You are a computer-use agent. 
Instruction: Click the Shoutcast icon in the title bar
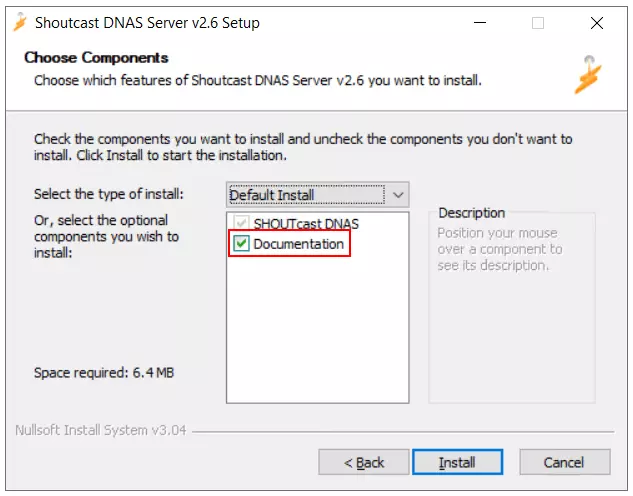point(19,22)
